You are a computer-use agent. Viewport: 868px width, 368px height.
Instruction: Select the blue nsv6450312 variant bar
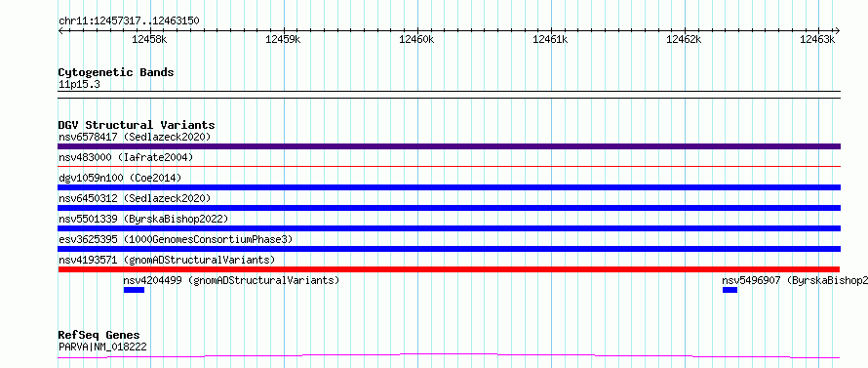(x=449, y=208)
